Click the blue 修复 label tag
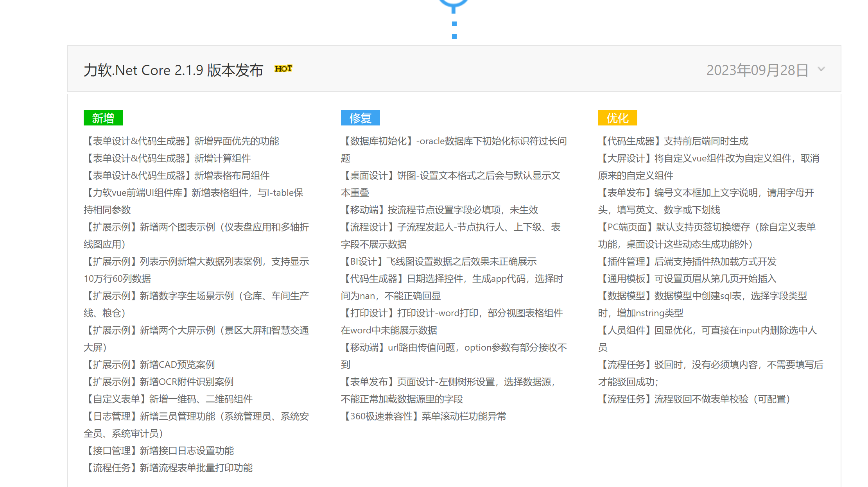Viewport: 868px width, 487px height. [360, 118]
